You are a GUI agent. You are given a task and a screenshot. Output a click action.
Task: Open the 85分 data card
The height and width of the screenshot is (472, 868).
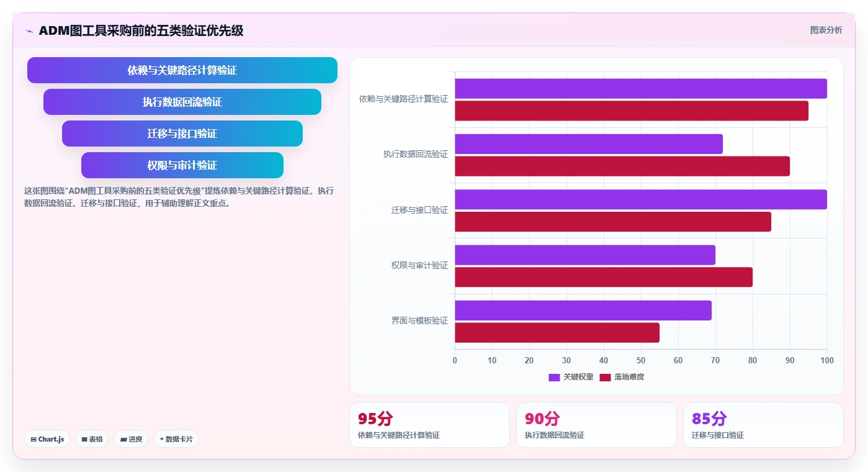click(x=763, y=425)
